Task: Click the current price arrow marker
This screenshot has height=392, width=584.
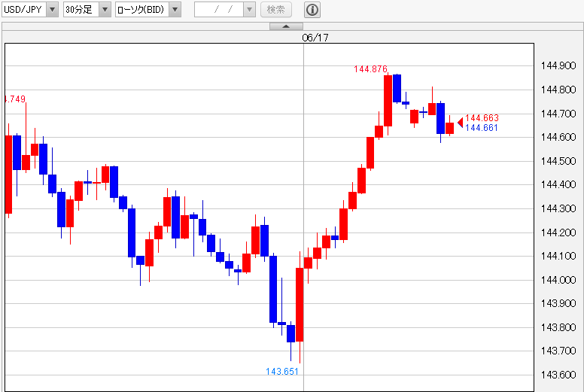Action: 461,122
